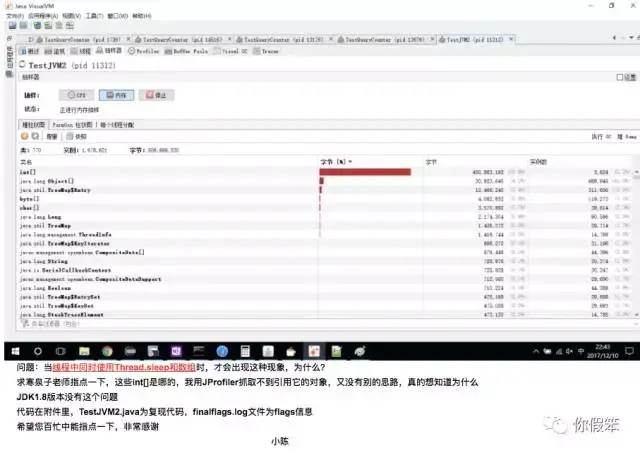Screen dimensions: 640x453
Task: Close the TestJVM2 (pid 11312) tab
Action: click(511, 39)
